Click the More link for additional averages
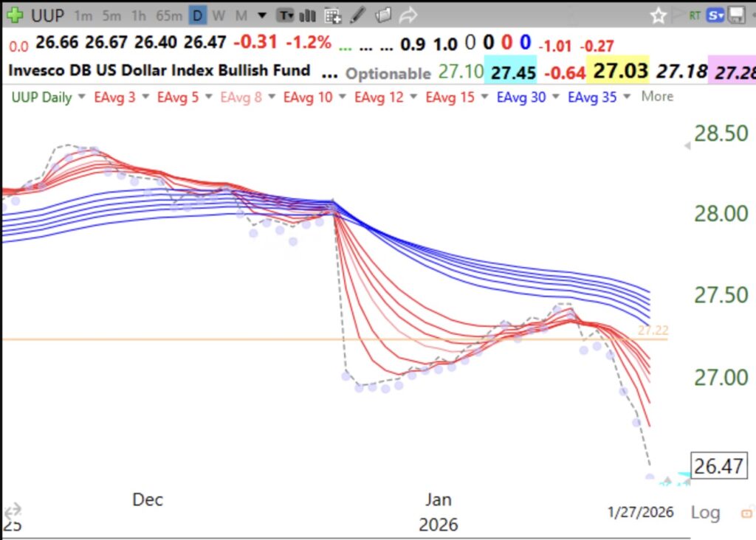Viewport: 756px width, 540px height. [x=656, y=96]
